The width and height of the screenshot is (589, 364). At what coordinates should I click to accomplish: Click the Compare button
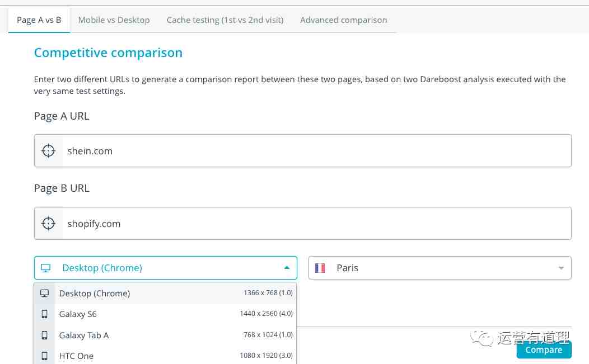point(544,349)
